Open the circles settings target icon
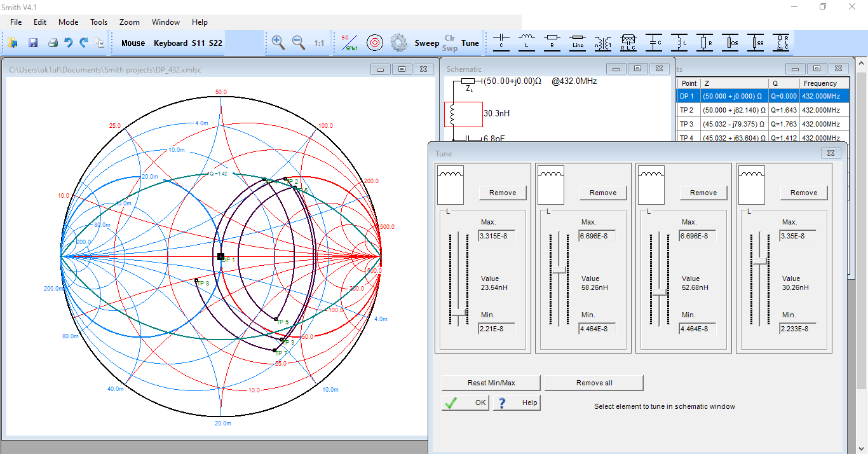 pyautogui.click(x=375, y=43)
